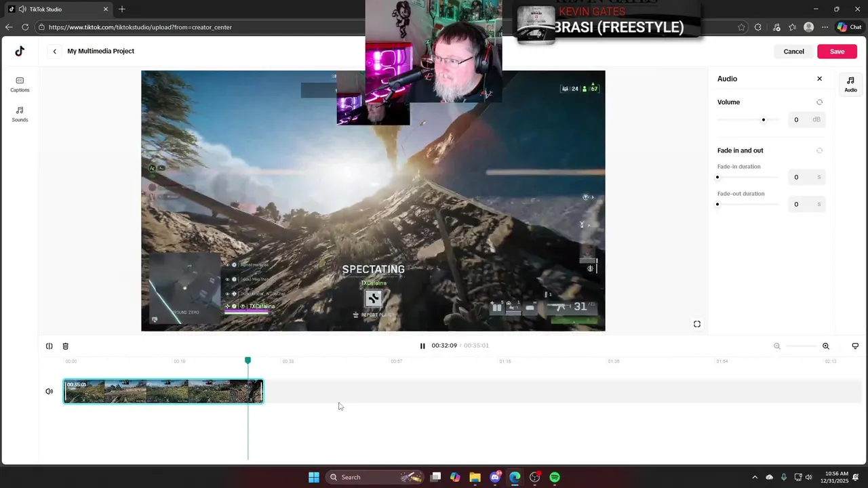Click the Fade-in duration slider handle
868x488 pixels.
[x=717, y=178]
